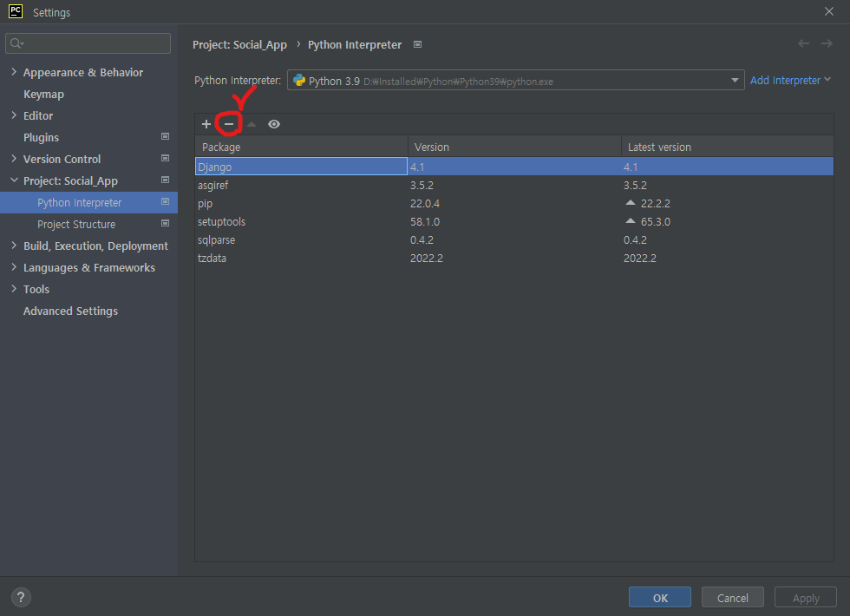The image size is (850, 616).
Task: Expand the Editor section
Action: pos(14,115)
